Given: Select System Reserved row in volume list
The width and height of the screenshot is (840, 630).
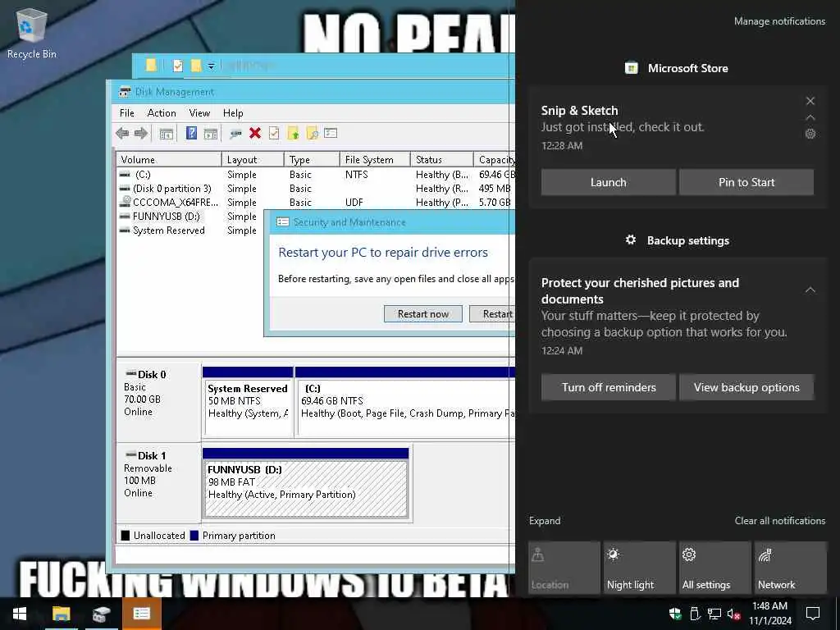Looking at the screenshot, I should (190, 231).
